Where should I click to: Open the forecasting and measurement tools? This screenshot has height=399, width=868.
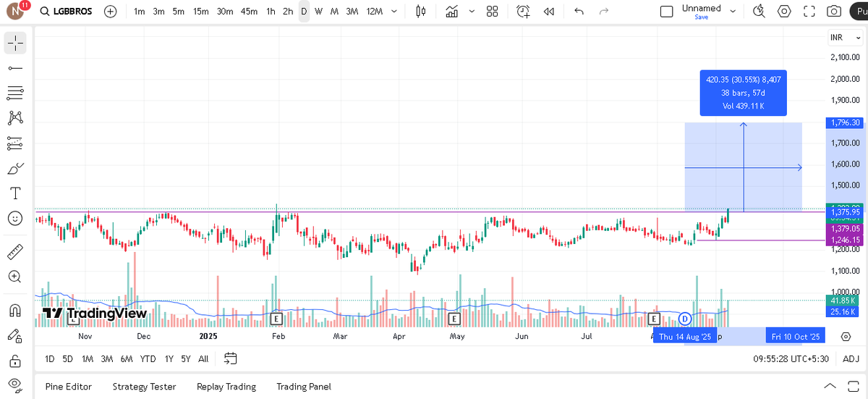coord(15,143)
